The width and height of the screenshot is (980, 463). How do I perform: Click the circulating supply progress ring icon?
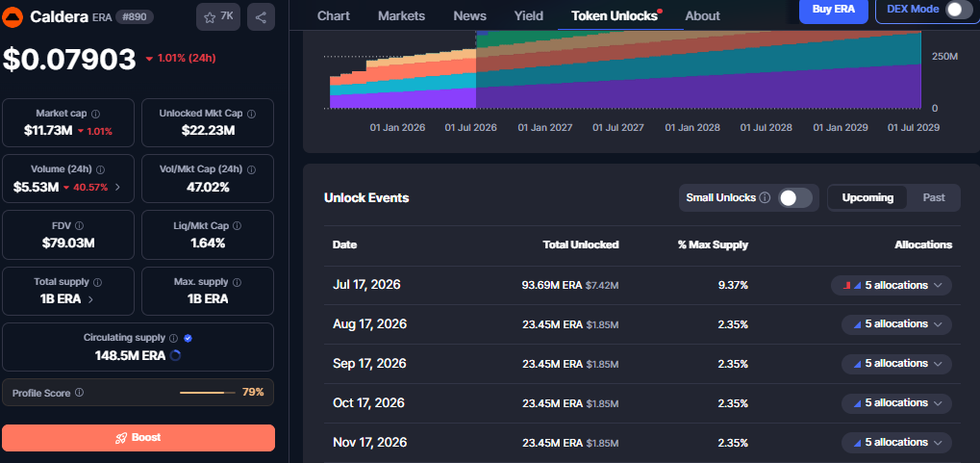point(175,356)
